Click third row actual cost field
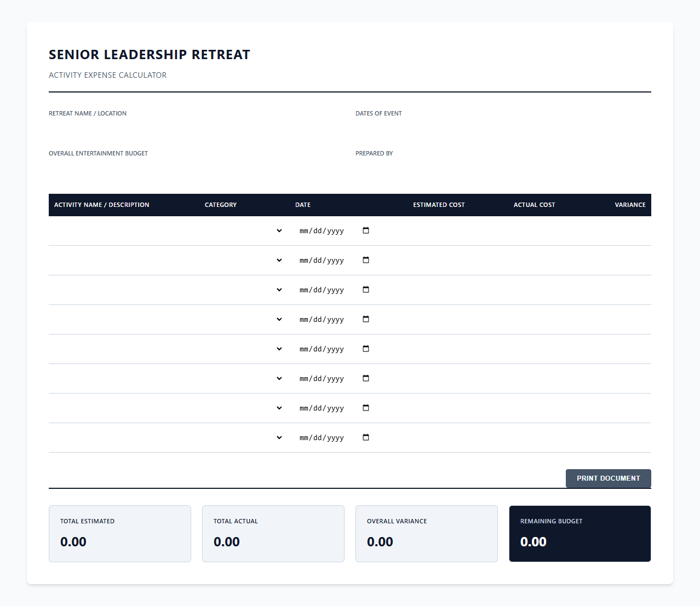This screenshot has width=700, height=606. [515, 290]
